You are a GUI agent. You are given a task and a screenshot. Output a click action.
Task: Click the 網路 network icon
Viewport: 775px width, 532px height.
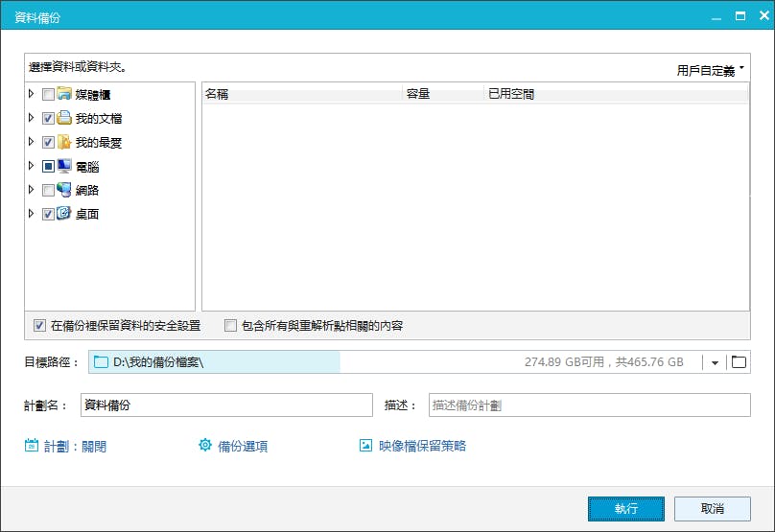coord(64,190)
